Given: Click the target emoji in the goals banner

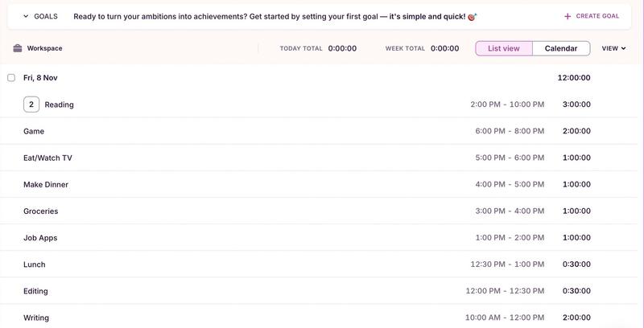Looking at the screenshot, I should [x=473, y=16].
